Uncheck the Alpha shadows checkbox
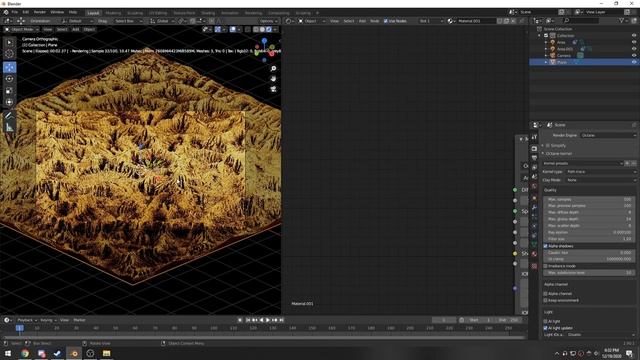 (546, 246)
